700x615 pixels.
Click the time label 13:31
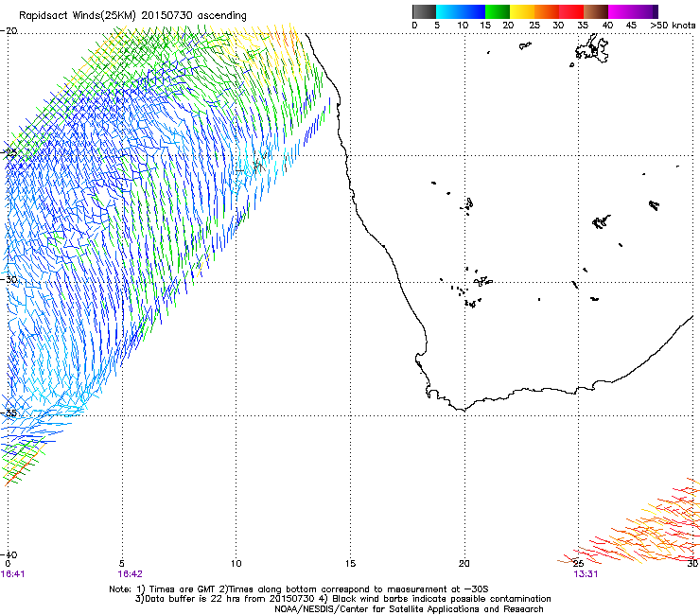(586, 574)
